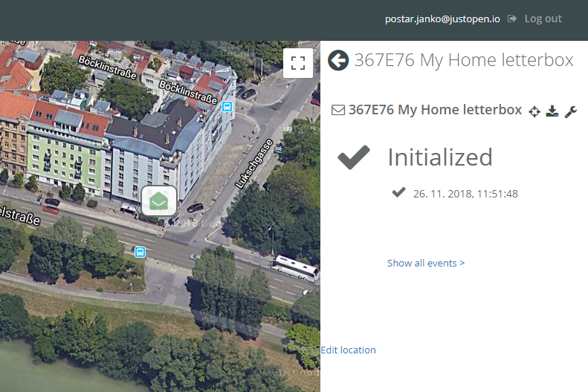Click the bus stop icon on the lower street
588x392 pixels.
click(140, 252)
